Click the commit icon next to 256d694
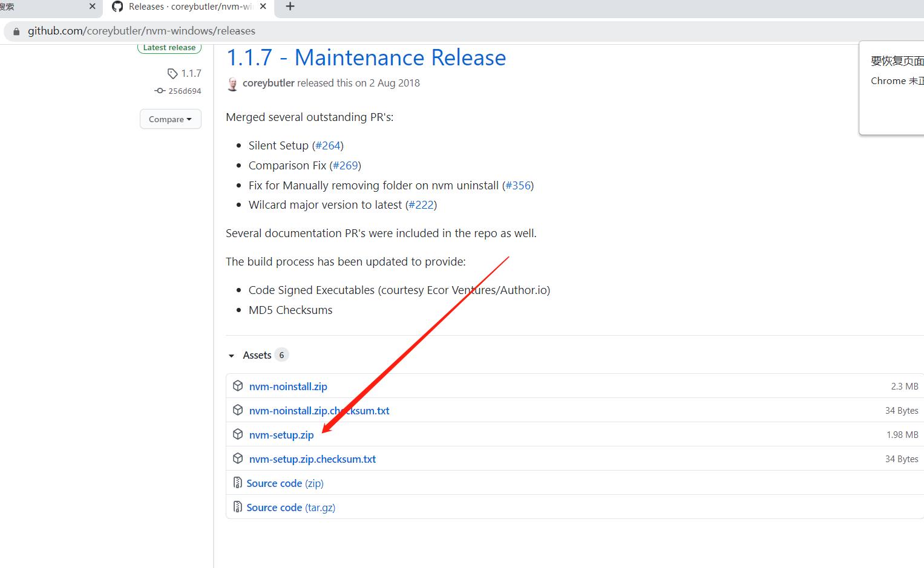Screen dimensions: 924x568 160,91
